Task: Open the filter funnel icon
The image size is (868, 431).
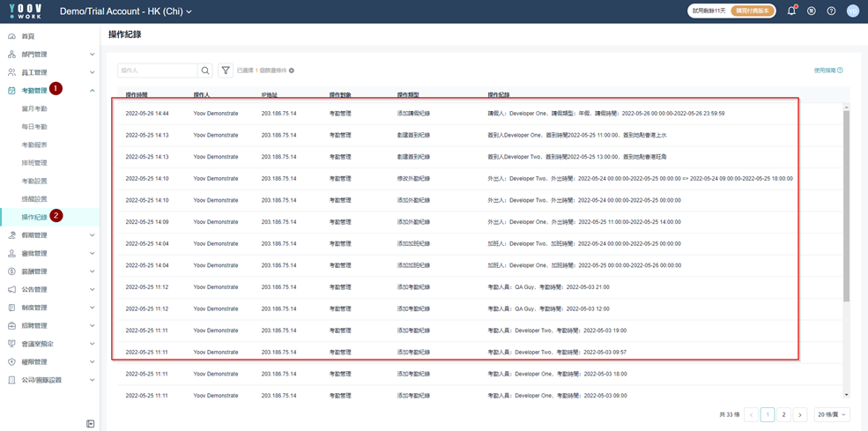Action: coord(226,71)
